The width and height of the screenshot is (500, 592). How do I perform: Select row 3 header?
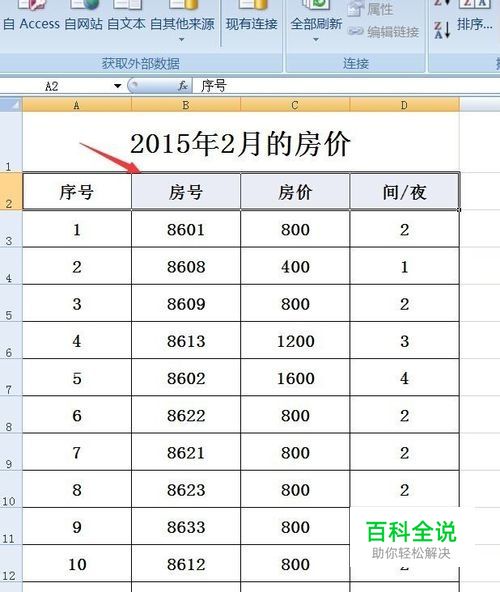pyautogui.click(x=11, y=229)
